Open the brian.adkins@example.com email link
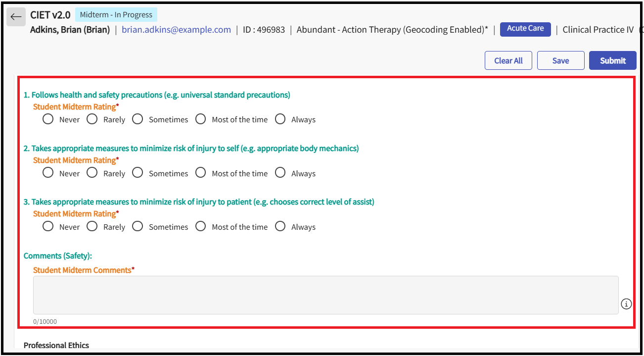The width and height of the screenshot is (644, 356). point(176,30)
